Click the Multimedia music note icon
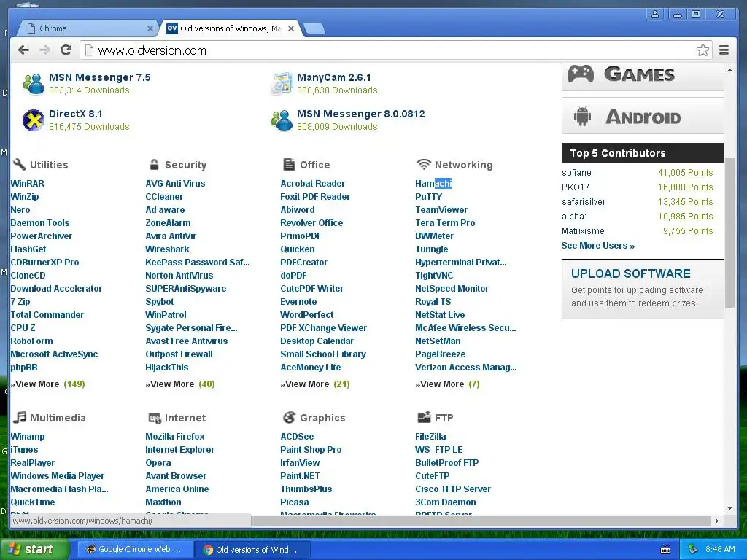This screenshot has width=747, height=560. coord(19,418)
